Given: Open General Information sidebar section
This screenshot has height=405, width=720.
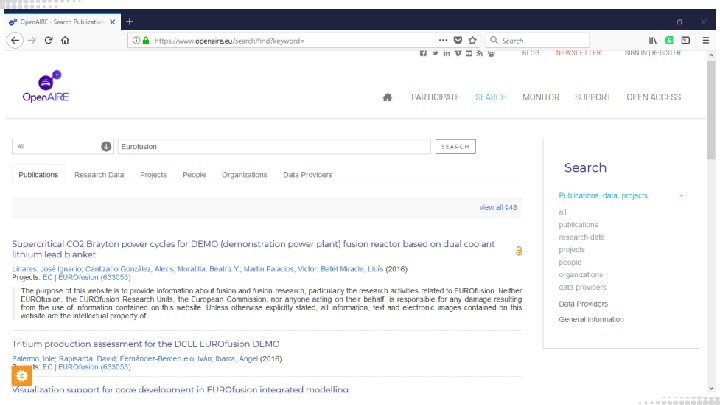Looking at the screenshot, I should (591, 319).
